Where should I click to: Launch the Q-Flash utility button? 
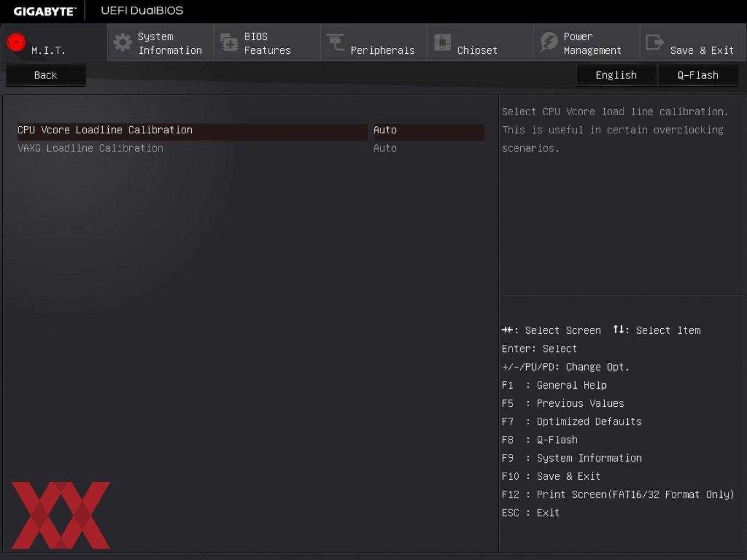(x=698, y=75)
